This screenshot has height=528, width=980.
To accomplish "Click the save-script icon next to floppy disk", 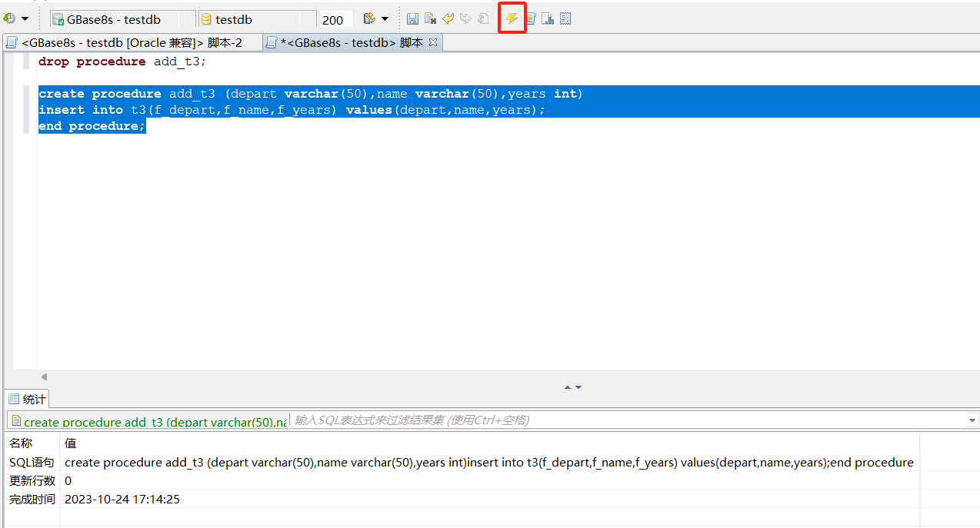I will click(x=430, y=18).
